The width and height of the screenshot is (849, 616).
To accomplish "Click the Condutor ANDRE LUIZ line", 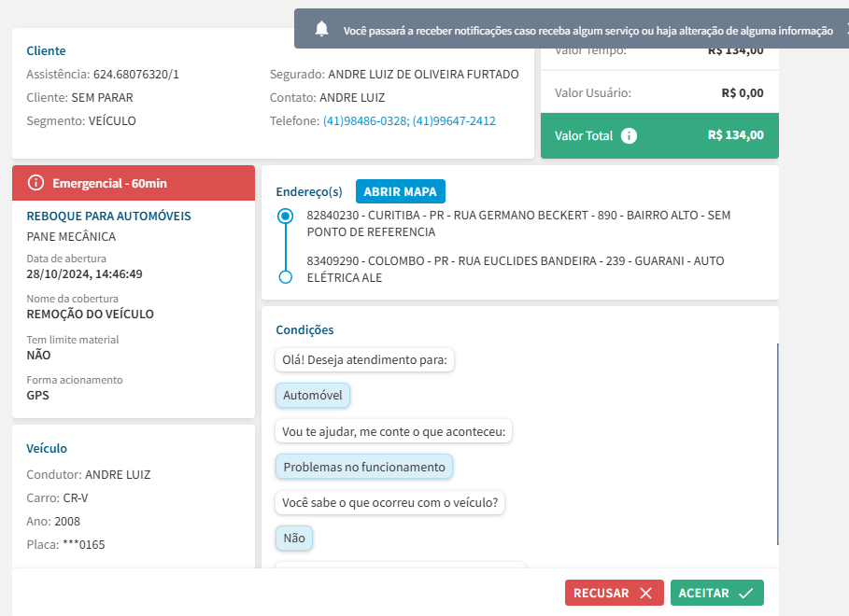I will (89, 475).
